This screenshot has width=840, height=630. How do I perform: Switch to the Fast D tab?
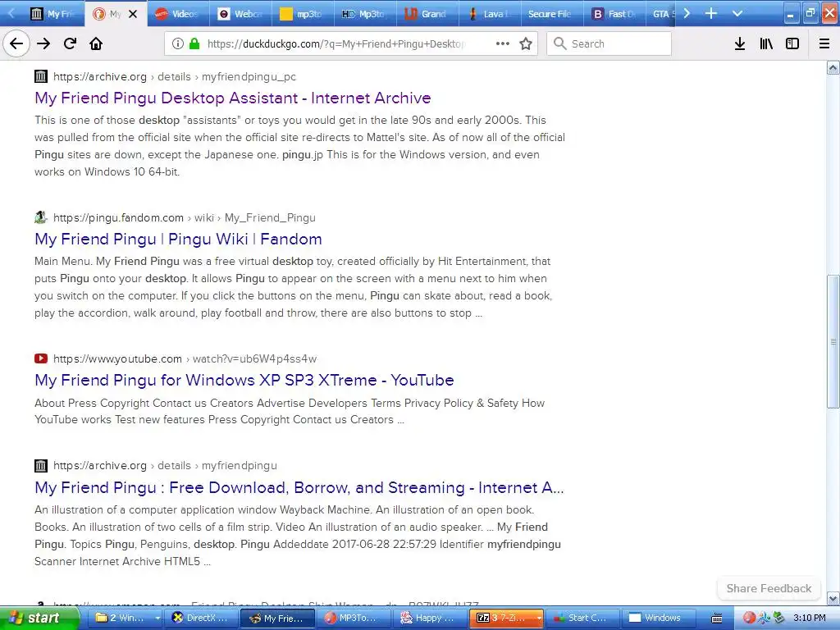[614, 14]
